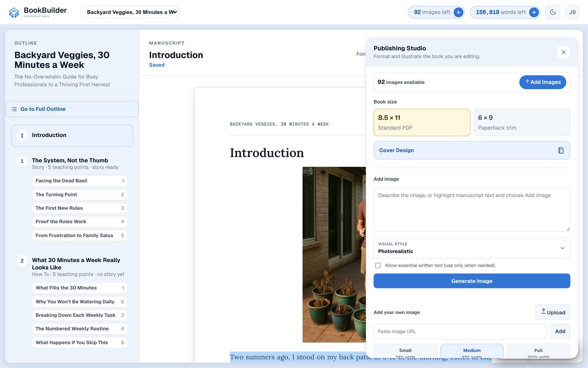This screenshot has width=588, height=368.
Task: Upload your own image
Action: pyautogui.click(x=552, y=312)
